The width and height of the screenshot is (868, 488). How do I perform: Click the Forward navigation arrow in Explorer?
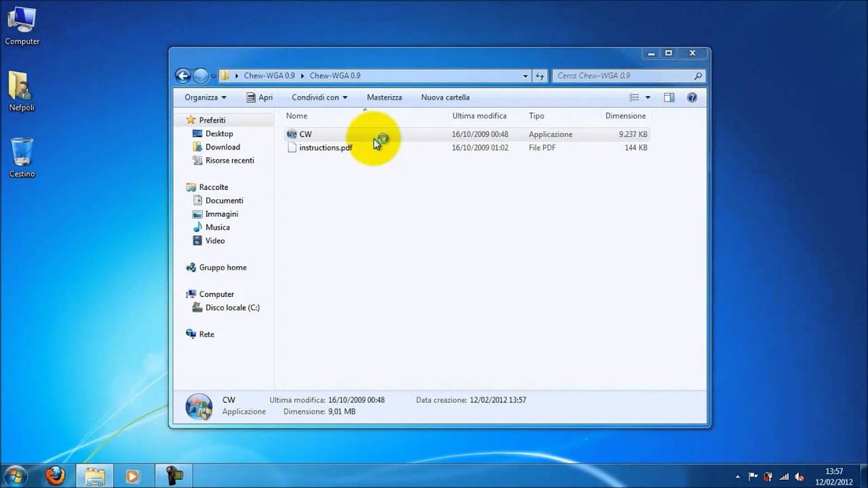point(201,76)
